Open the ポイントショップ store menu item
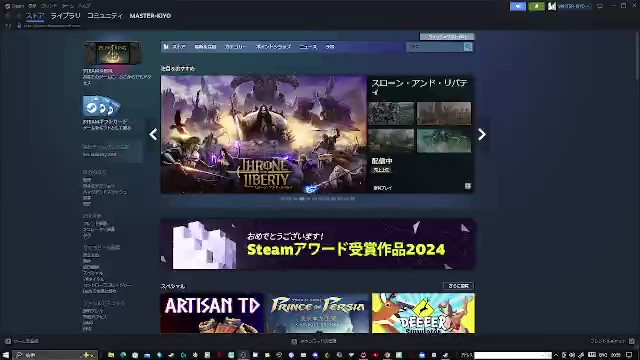This screenshot has width=640, height=360. (273, 47)
